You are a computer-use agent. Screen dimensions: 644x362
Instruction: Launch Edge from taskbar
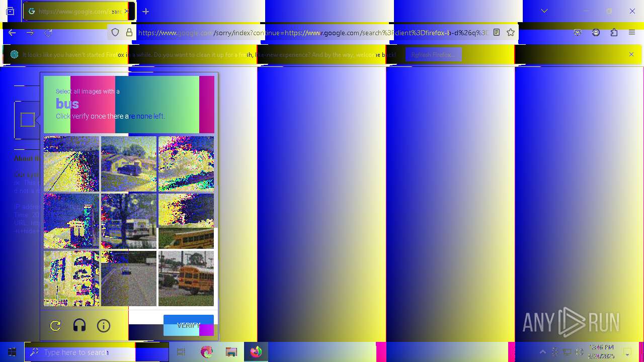[206, 352]
